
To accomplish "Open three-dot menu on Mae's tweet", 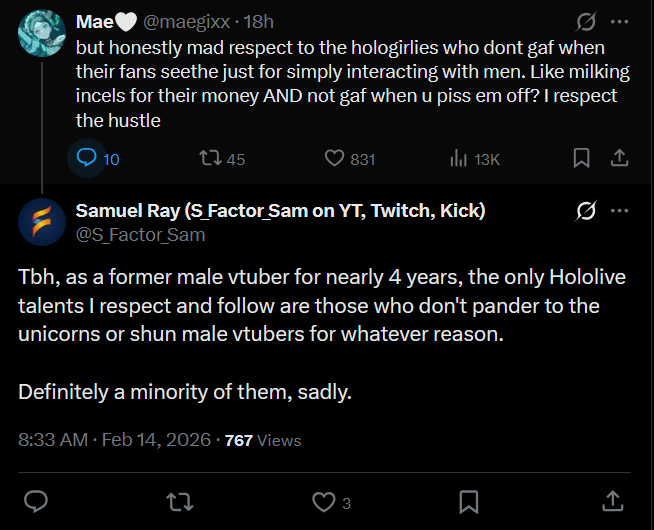I will (x=620, y=20).
